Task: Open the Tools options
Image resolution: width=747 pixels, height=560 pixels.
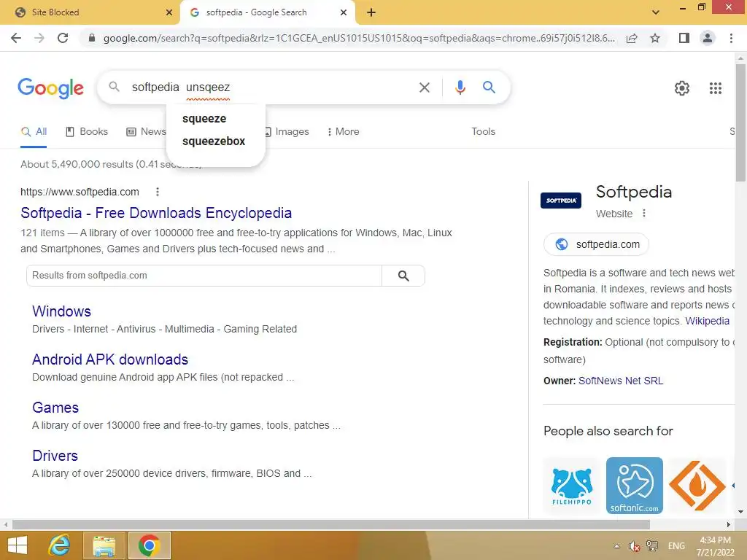Action: (484, 132)
